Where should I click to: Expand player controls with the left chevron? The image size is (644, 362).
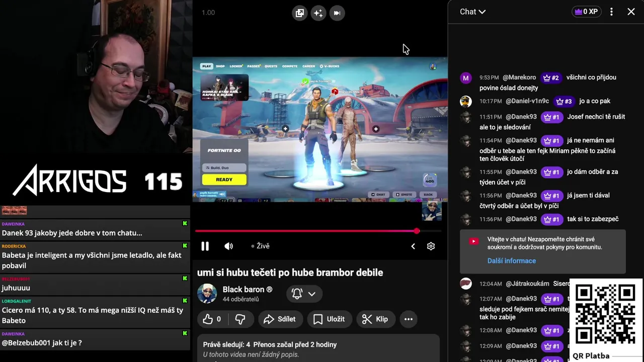(413, 246)
